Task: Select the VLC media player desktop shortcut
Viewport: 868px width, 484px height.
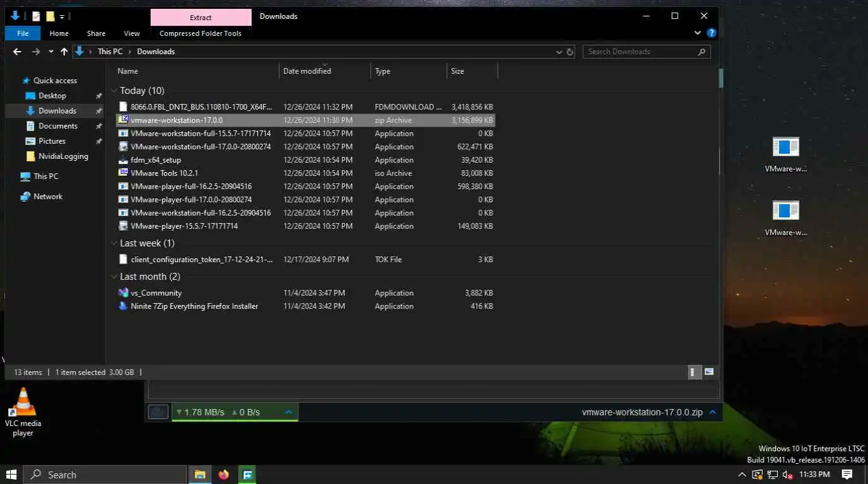Action: pos(23,412)
